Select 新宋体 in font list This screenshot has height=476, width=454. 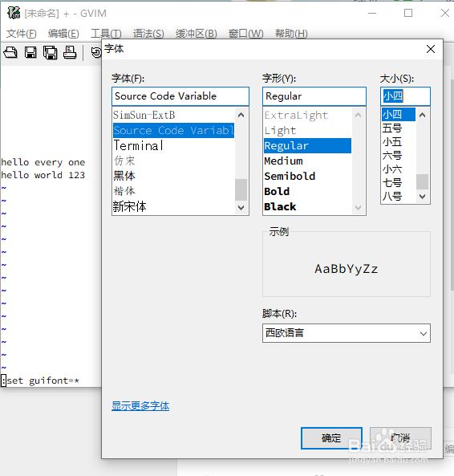pyautogui.click(x=173, y=206)
